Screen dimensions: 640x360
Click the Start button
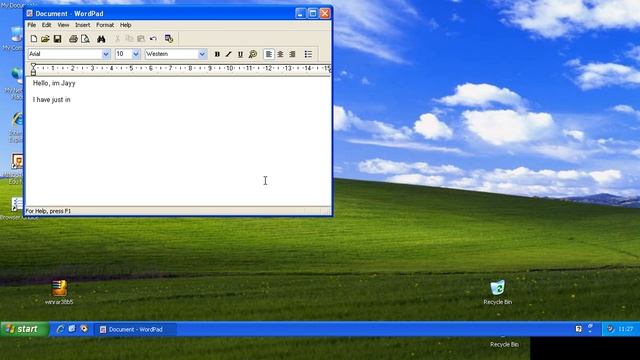(24, 329)
